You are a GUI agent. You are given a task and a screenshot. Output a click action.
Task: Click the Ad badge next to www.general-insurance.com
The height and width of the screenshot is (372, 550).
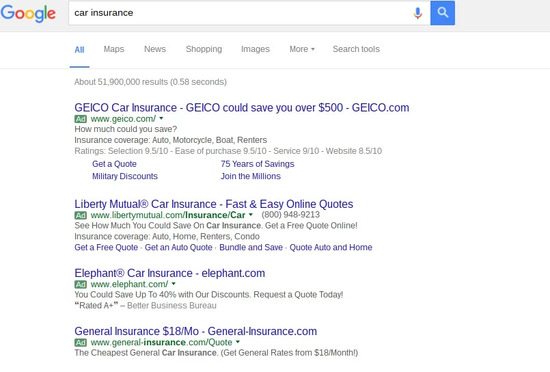point(81,342)
